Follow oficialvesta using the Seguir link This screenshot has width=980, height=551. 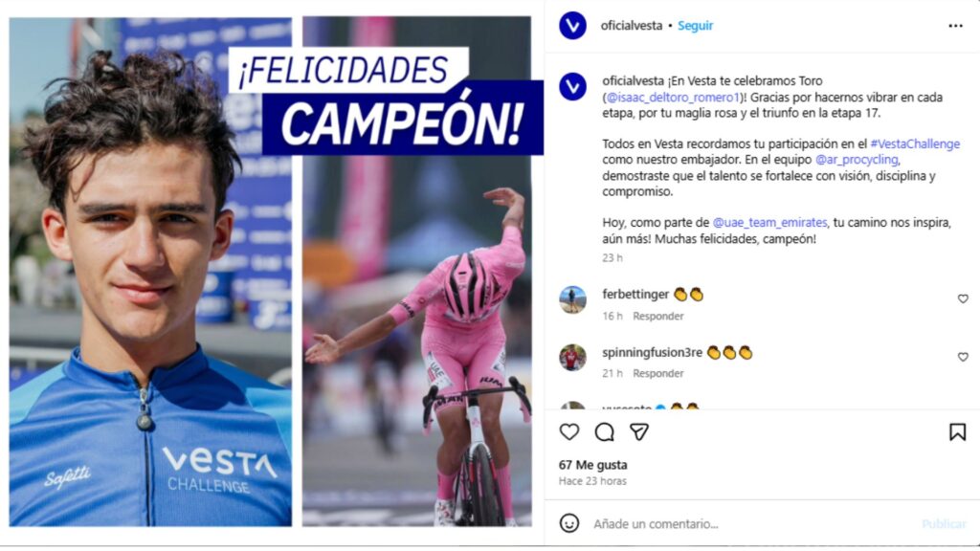click(x=695, y=26)
